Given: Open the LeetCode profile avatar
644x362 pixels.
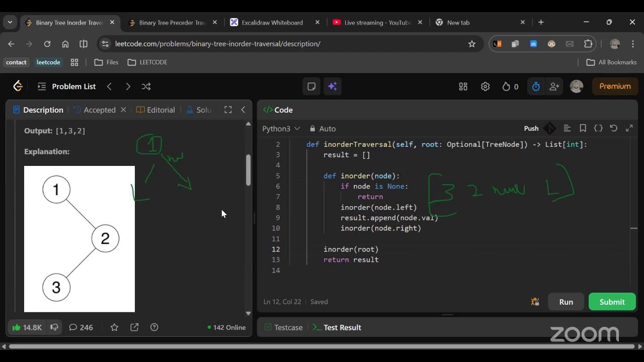Looking at the screenshot, I should coord(577,86).
